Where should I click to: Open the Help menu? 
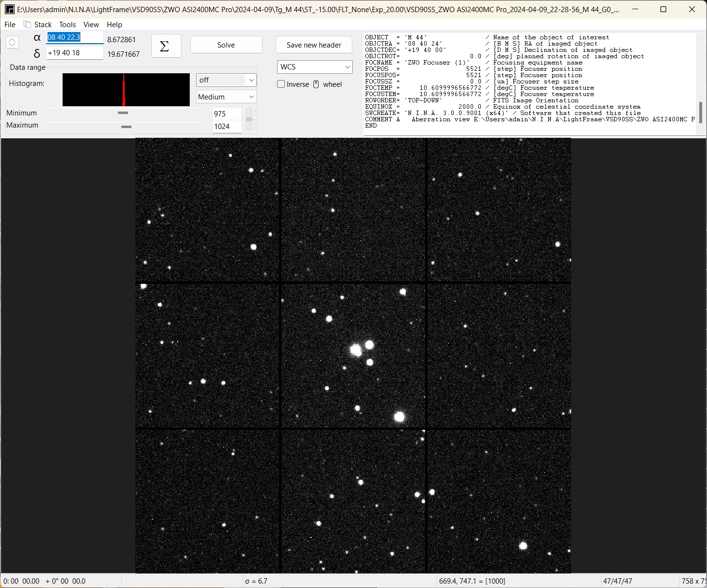(115, 25)
